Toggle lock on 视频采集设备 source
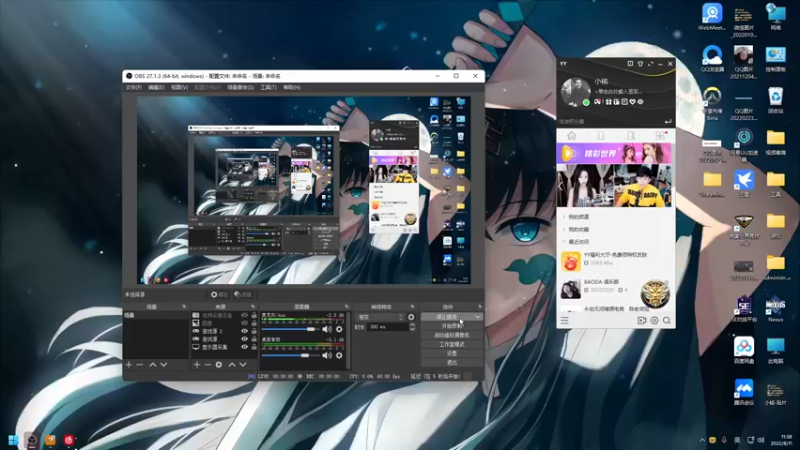Viewport: 800px width, 450px height. (254, 315)
